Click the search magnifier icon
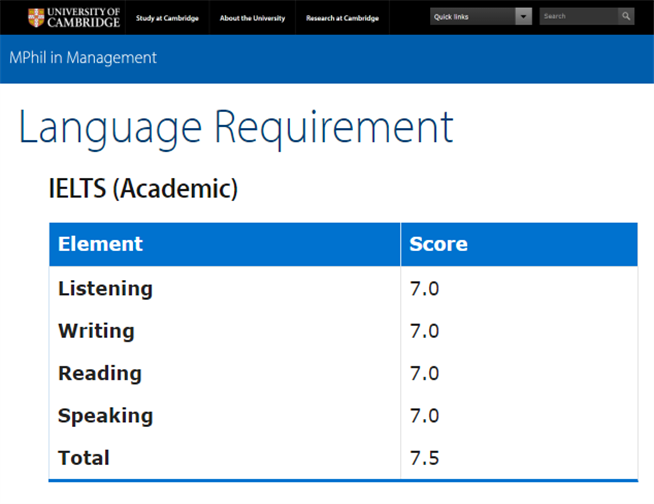 click(x=626, y=16)
